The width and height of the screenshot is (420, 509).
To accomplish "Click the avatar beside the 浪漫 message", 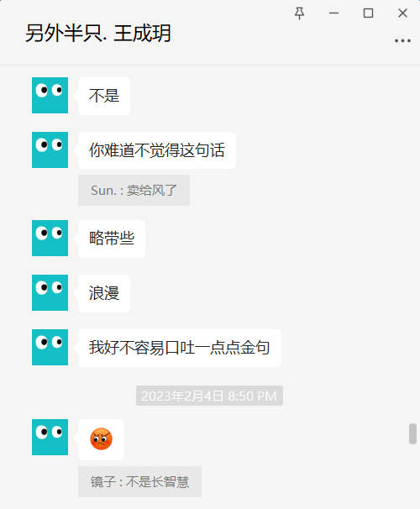I will (x=50, y=292).
